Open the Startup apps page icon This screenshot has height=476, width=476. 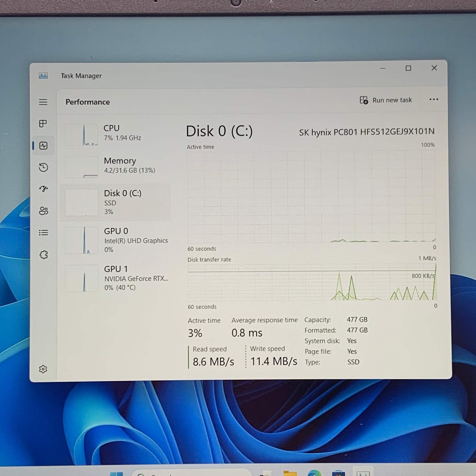43,189
